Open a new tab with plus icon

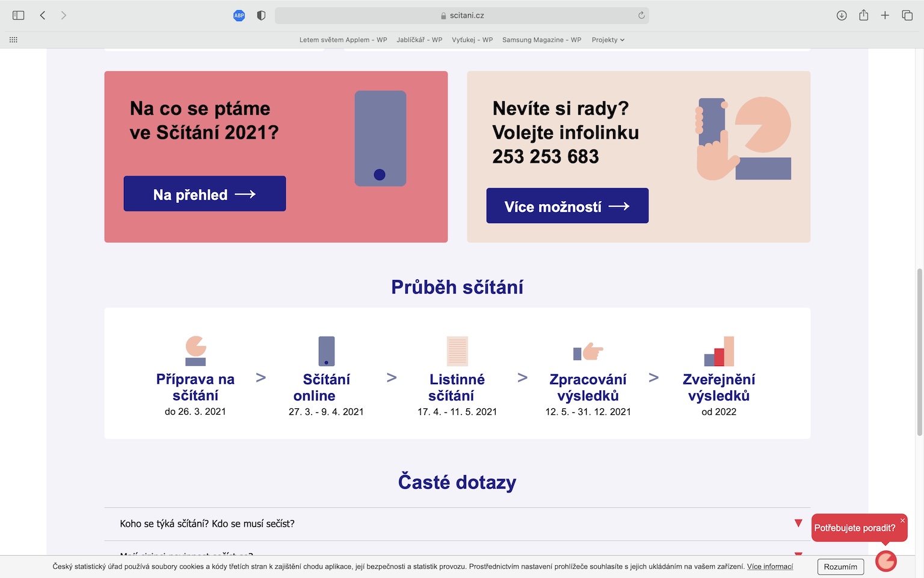[x=885, y=15]
